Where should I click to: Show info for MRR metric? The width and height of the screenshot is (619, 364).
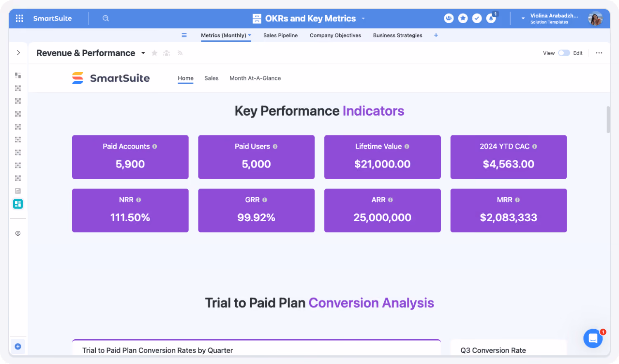click(x=517, y=200)
